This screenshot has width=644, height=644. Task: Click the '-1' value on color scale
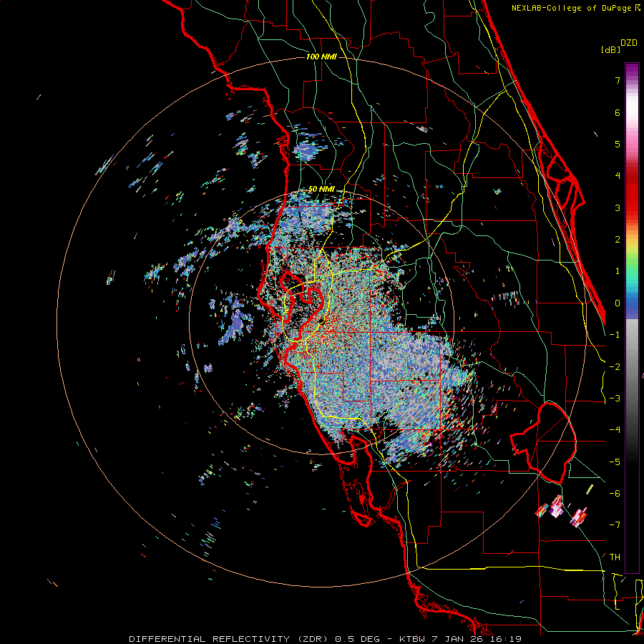click(x=615, y=335)
